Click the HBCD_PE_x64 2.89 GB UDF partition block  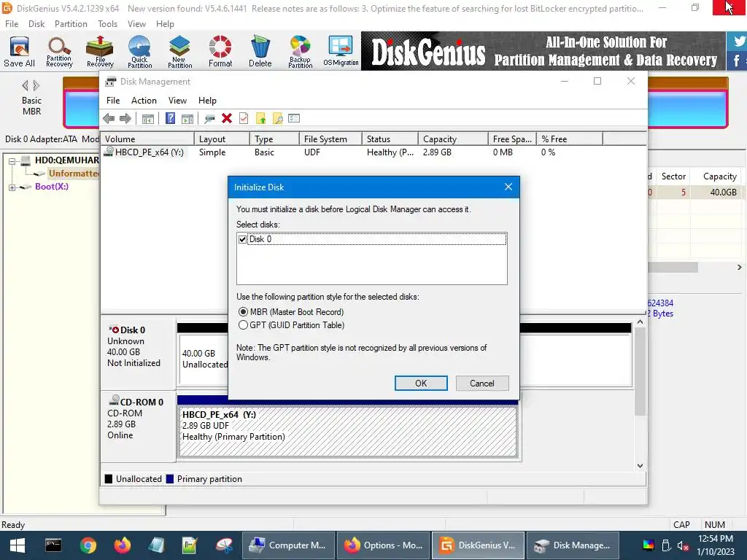coord(348,432)
